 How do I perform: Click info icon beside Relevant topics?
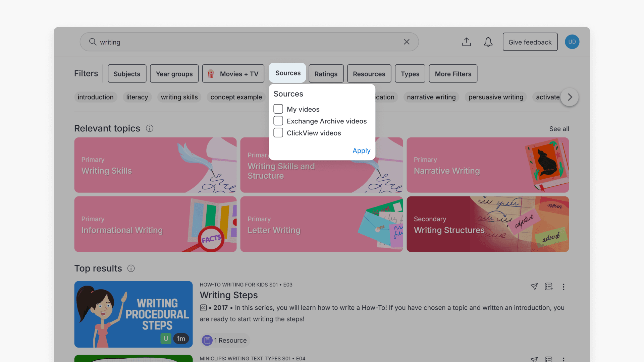[x=150, y=128]
